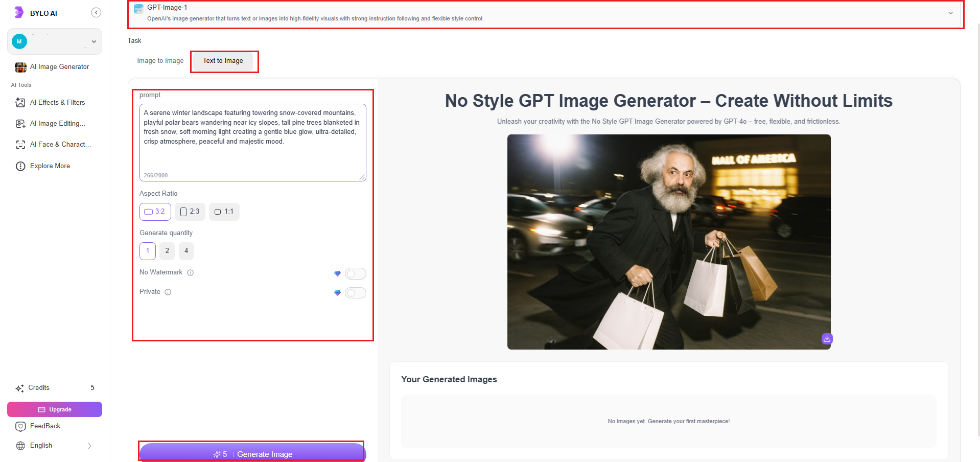This screenshot has width=980, height=462.
Task: Expand the GPT-Image-1 model selector
Action: click(x=951, y=13)
